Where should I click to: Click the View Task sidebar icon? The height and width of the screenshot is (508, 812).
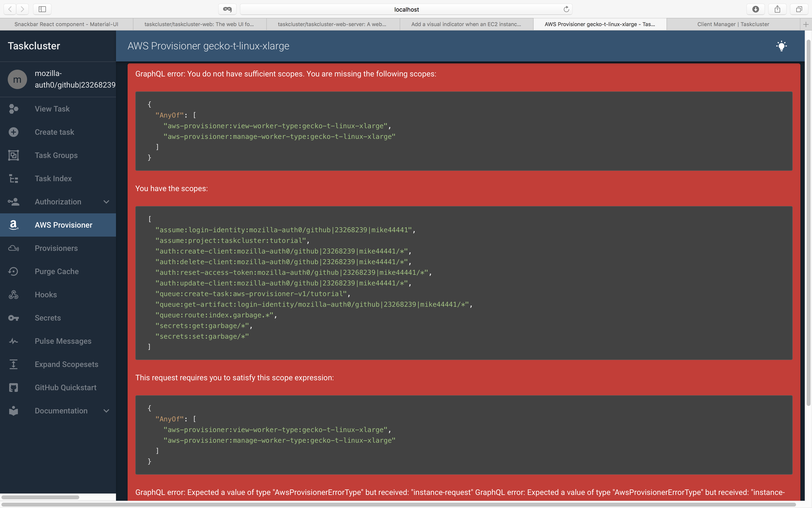click(14, 109)
